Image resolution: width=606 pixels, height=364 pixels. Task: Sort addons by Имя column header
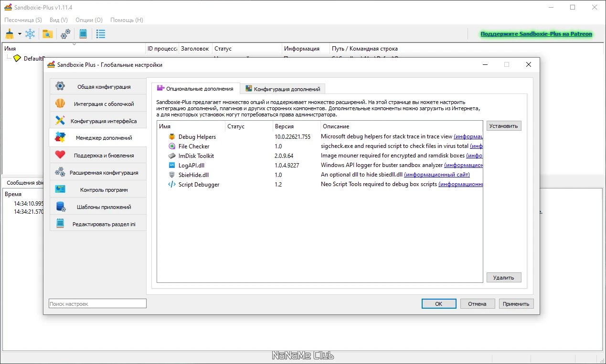click(x=191, y=126)
